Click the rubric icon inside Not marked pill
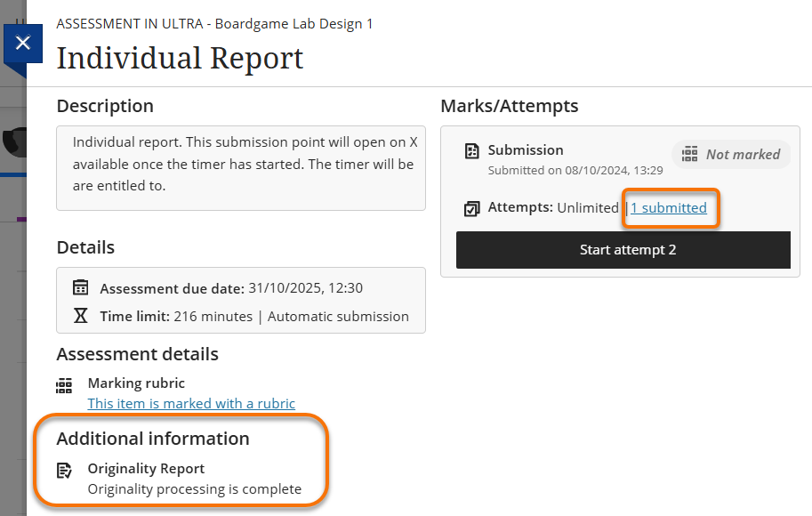 pos(689,155)
